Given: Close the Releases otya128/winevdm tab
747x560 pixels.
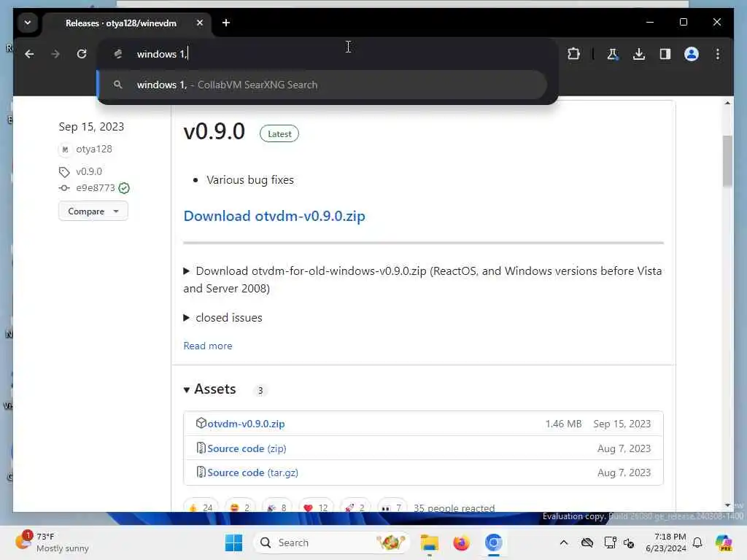Looking at the screenshot, I should [x=200, y=23].
